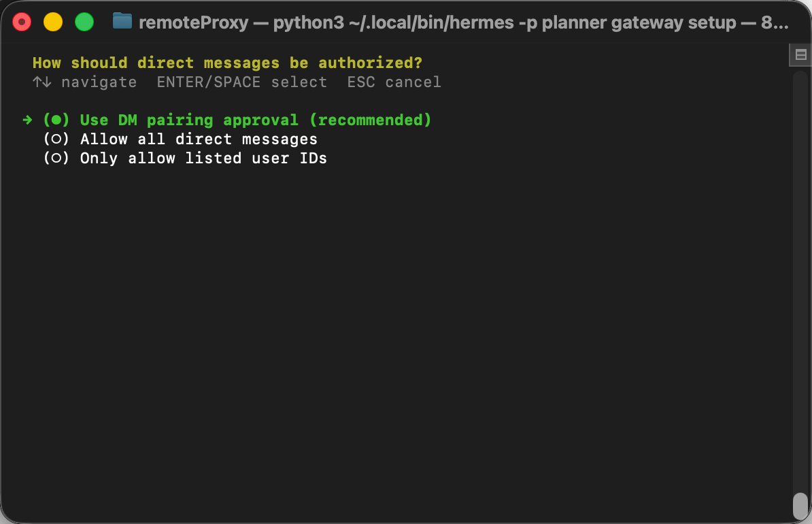Minimize window with the yellow button
This screenshot has width=812, height=524.
click(x=53, y=22)
